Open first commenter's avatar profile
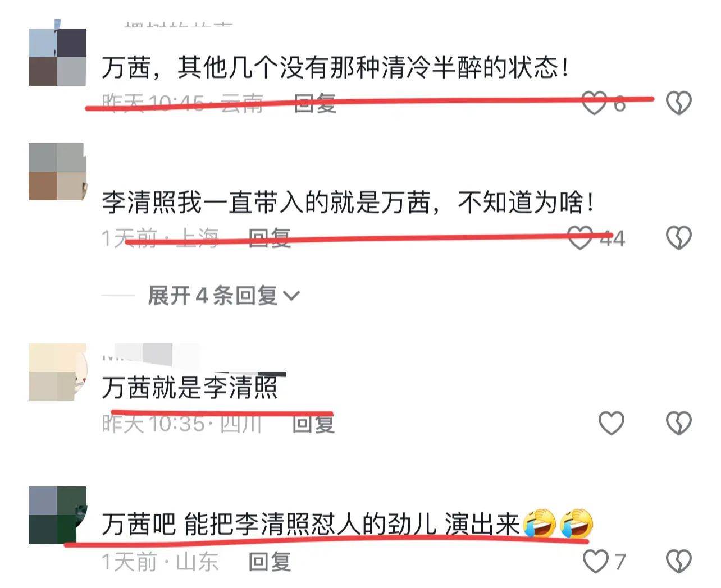Viewport: 721px width, 588px height. 57,57
